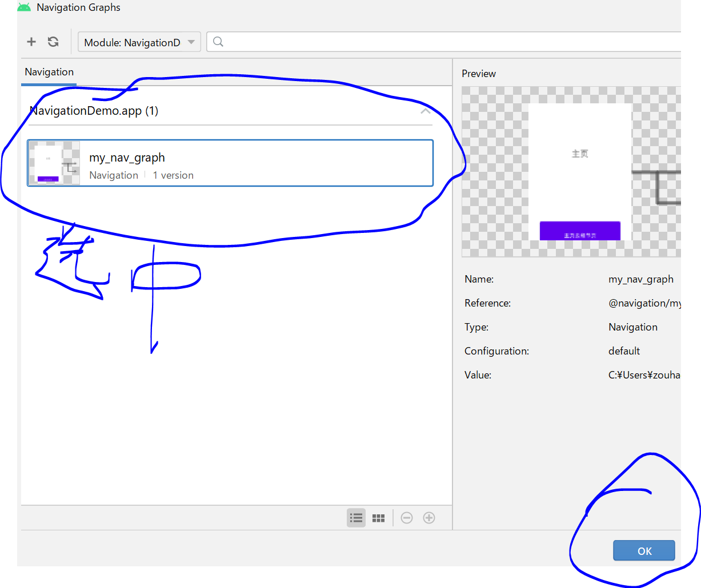
Task: Click the OK button
Action: tap(644, 551)
